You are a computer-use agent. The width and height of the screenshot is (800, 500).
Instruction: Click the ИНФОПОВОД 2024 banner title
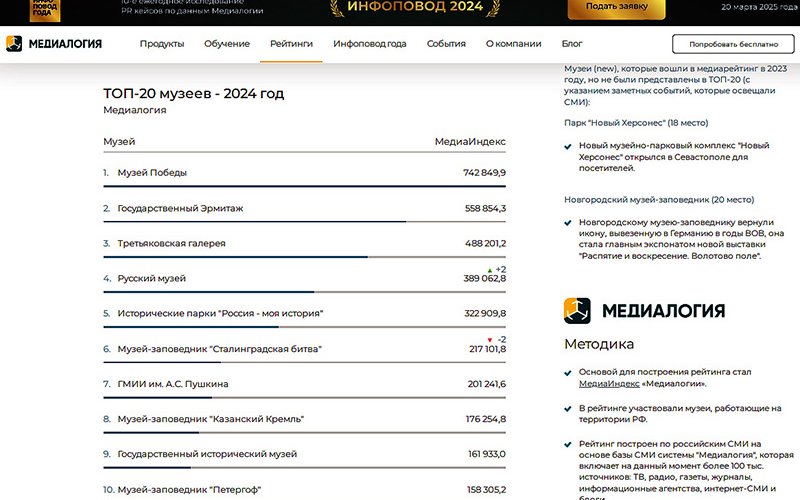pos(415,7)
